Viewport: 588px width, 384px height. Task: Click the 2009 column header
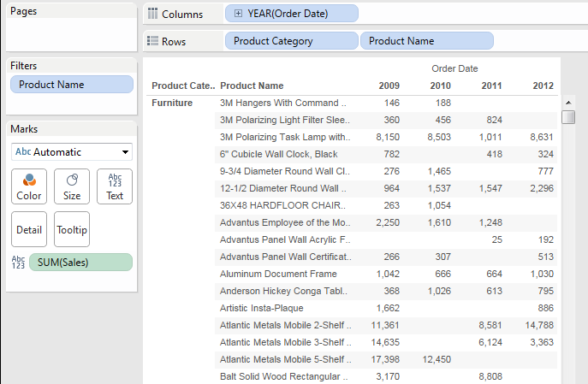click(389, 86)
